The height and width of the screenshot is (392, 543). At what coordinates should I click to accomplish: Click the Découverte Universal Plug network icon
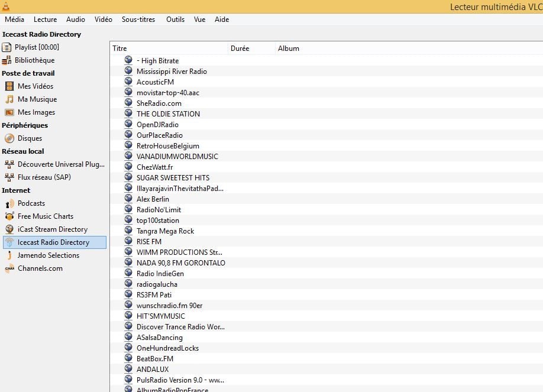click(9, 164)
